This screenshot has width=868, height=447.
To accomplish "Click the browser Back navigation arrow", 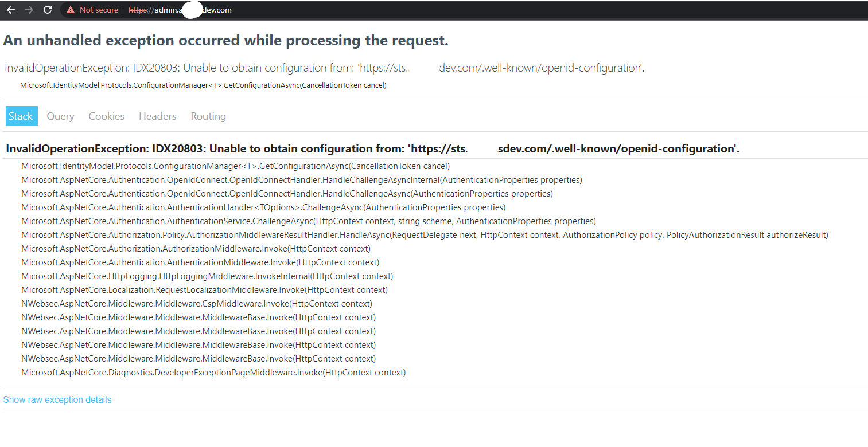I will [x=10, y=10].
